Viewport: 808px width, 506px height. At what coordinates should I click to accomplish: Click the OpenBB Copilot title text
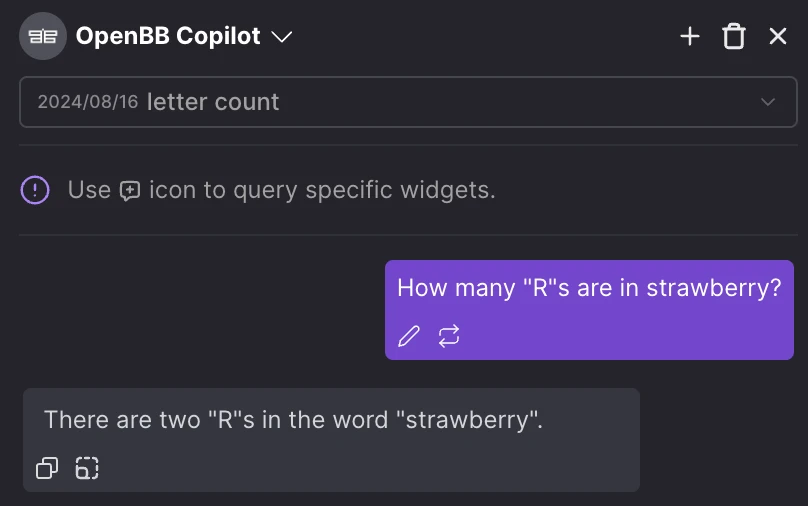168,37
